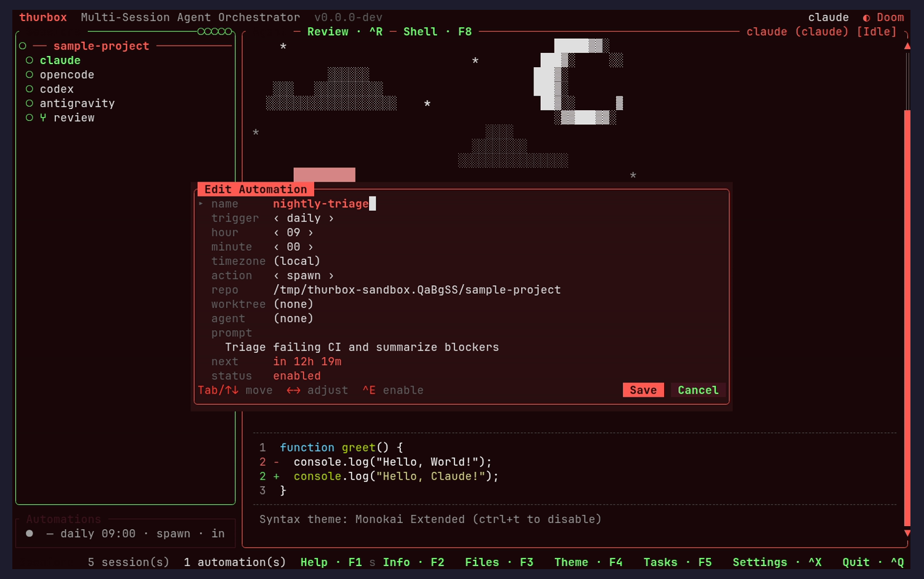Click the sample-project group circle icon

point(22,46)
